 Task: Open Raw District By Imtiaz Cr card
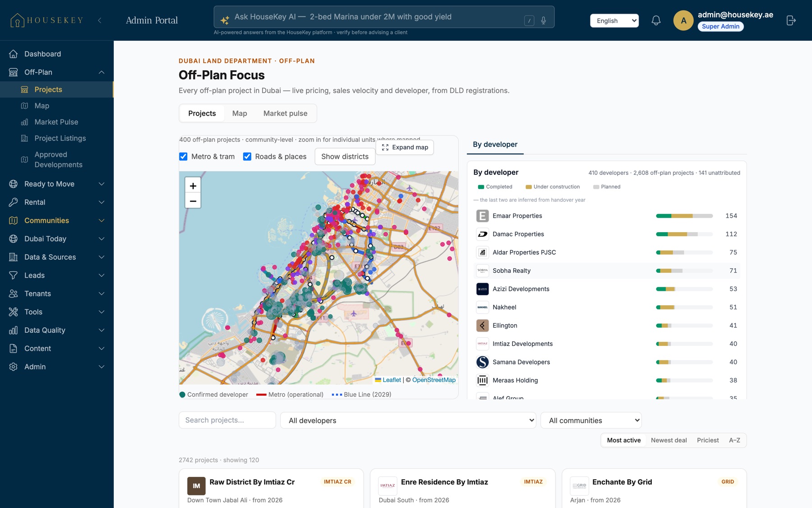[271, 489]
